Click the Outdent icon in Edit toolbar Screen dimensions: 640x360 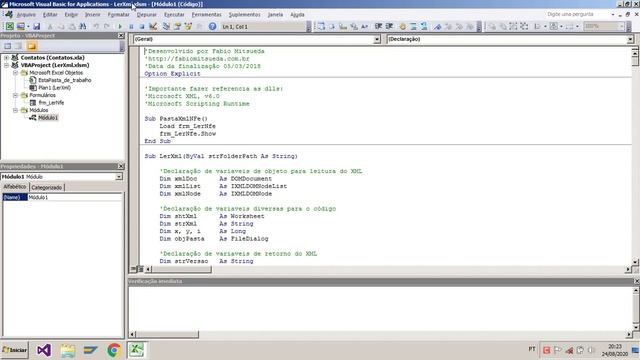coord(389,27)
